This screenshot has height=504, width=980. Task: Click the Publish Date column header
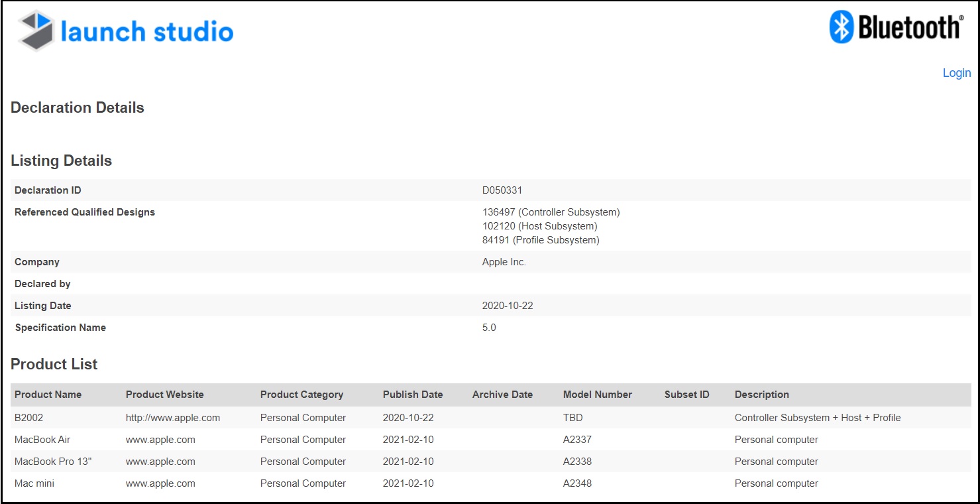pyautogui.click(x=413, y=395)
